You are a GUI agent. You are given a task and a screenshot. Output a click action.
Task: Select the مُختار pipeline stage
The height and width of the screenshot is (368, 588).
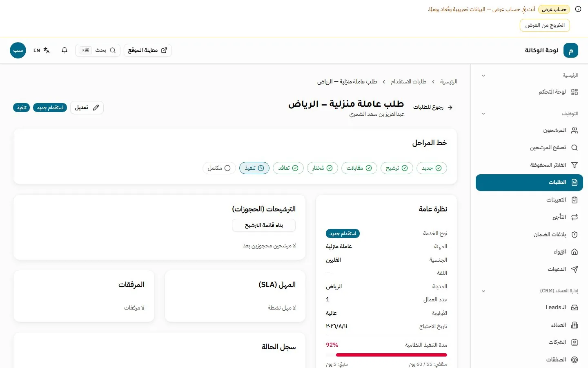[323, 168]
